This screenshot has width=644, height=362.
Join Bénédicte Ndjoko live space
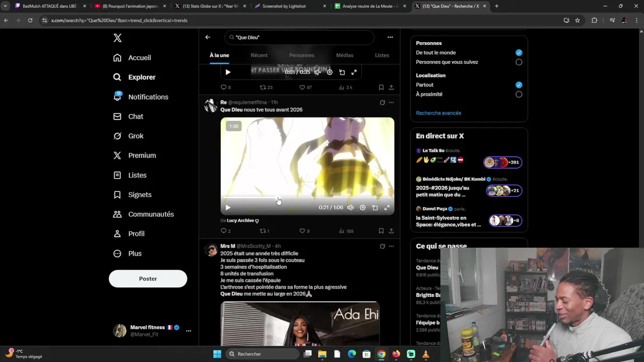[469, 188]
